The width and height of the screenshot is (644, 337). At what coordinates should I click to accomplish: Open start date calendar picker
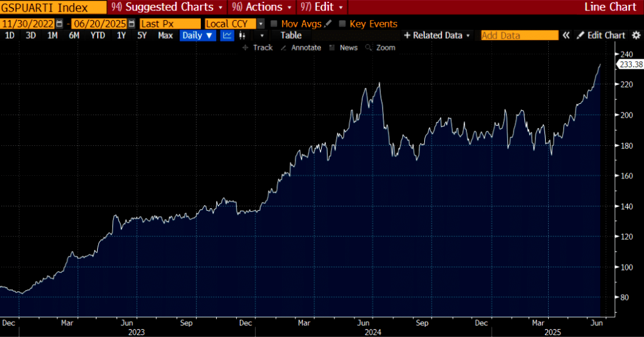point(59,24)
